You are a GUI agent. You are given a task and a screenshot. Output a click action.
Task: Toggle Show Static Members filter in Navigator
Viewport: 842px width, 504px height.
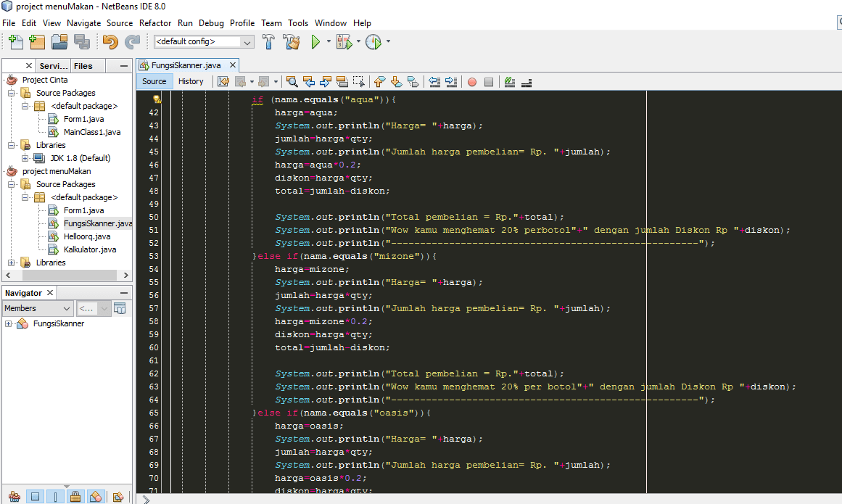tap(55, 497)
